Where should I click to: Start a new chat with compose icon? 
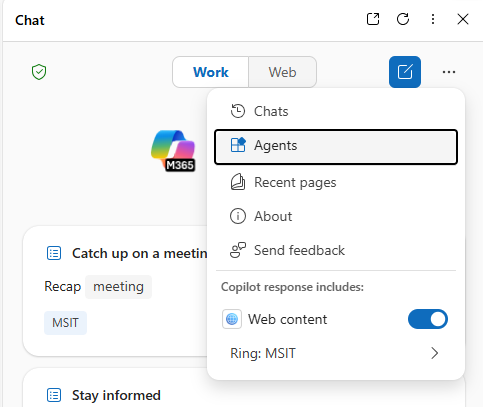[x=405, y=72]
